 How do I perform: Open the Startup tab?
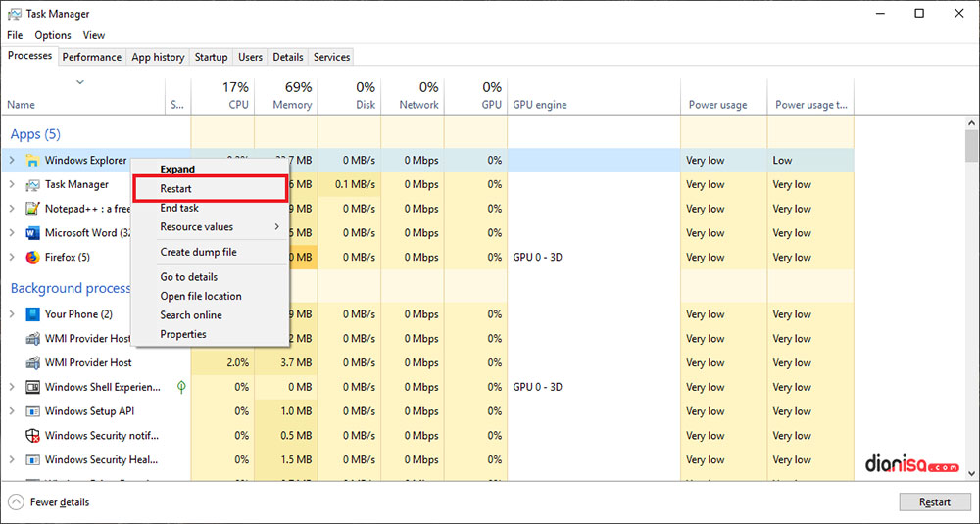pos(211,57)
